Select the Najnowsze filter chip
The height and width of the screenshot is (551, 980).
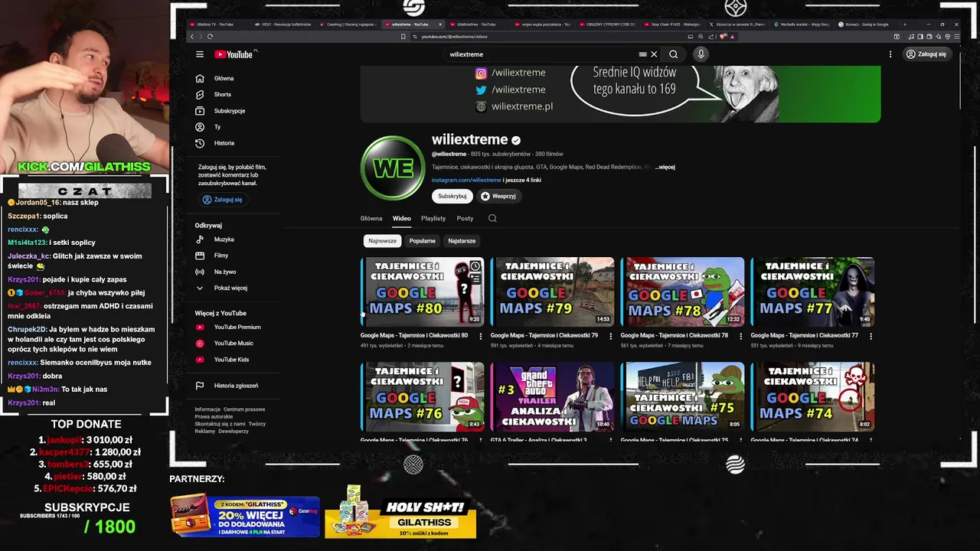(382, 241)
